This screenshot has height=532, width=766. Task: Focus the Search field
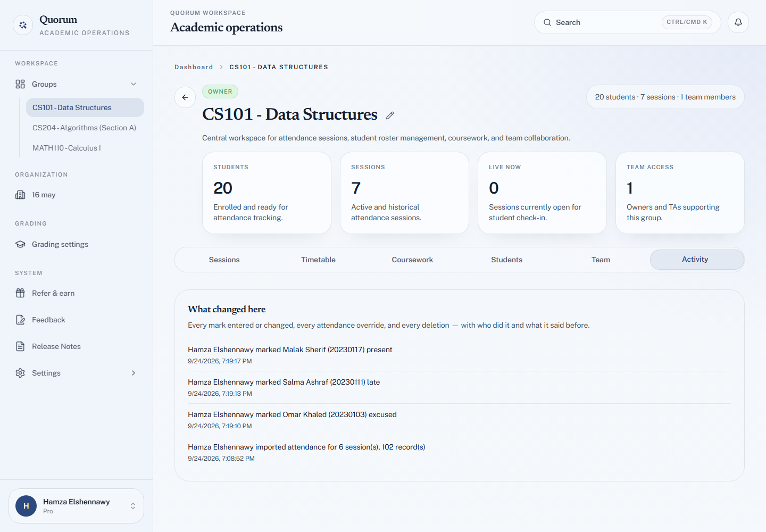tap(627, 22)
